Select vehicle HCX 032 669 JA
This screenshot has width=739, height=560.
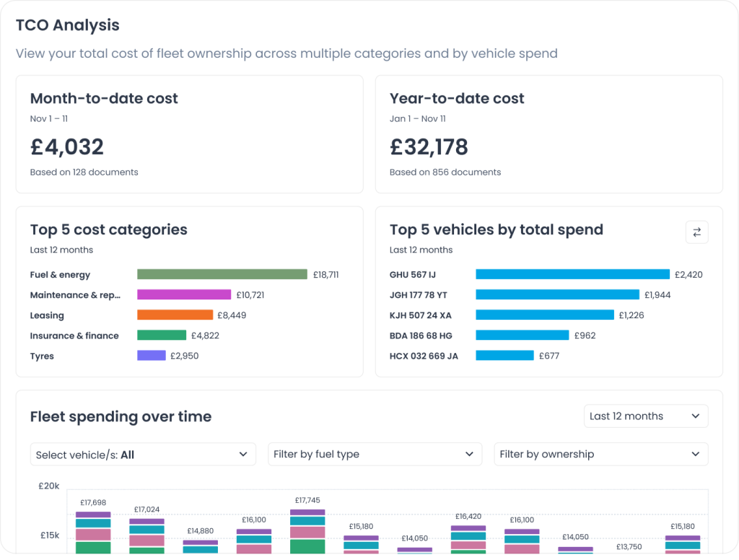tap(424, 356)
